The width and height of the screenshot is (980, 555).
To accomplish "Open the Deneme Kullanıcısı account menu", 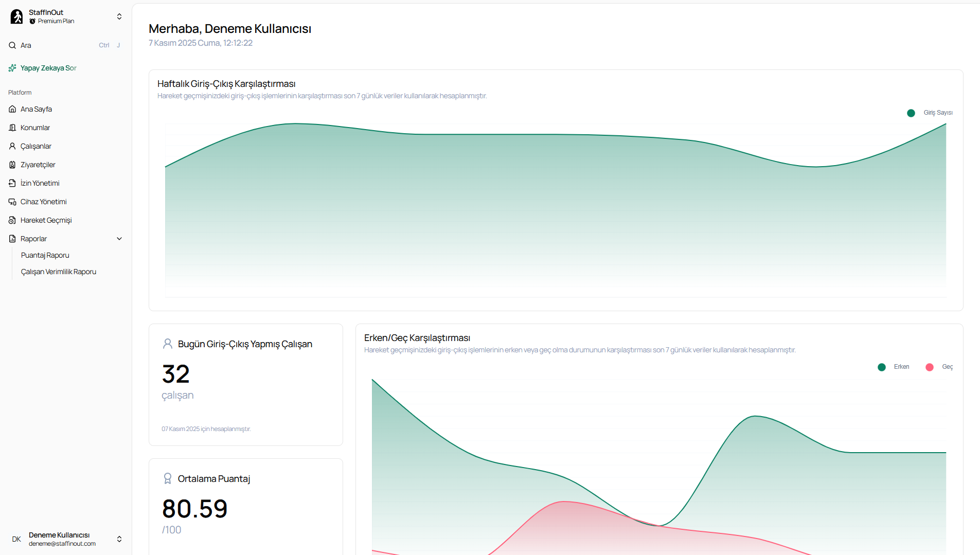I will [x=119, y=539].
